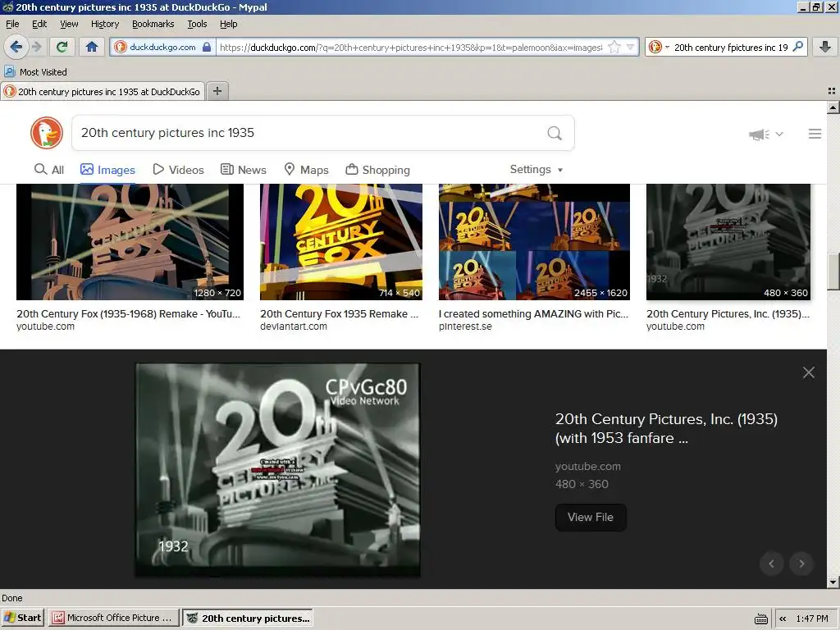
Task: Bookmark this page with the star icon
Action: [x=614, y=47]
